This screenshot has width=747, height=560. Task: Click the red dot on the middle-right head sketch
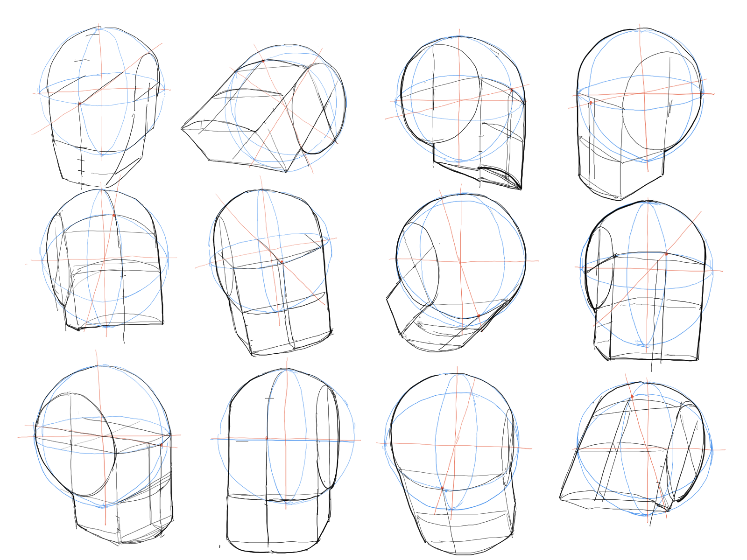(666, 254)
